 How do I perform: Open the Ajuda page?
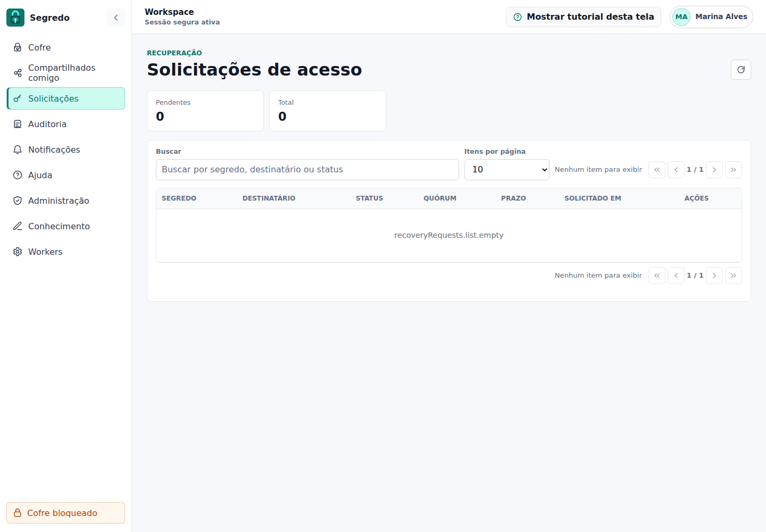(x=66, y=175)
